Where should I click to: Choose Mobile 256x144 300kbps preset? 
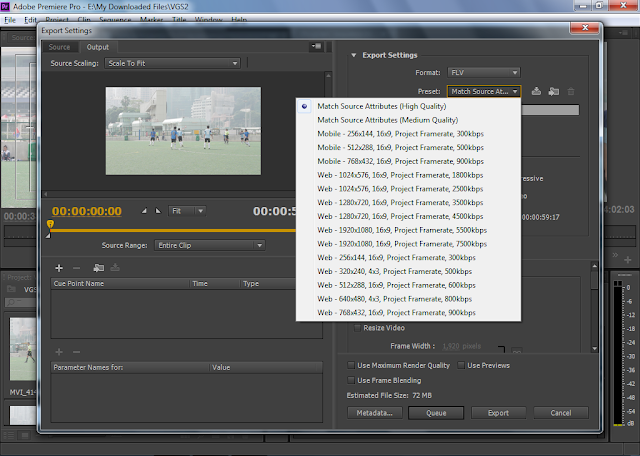pyautogui.click(x=408, y=133)
